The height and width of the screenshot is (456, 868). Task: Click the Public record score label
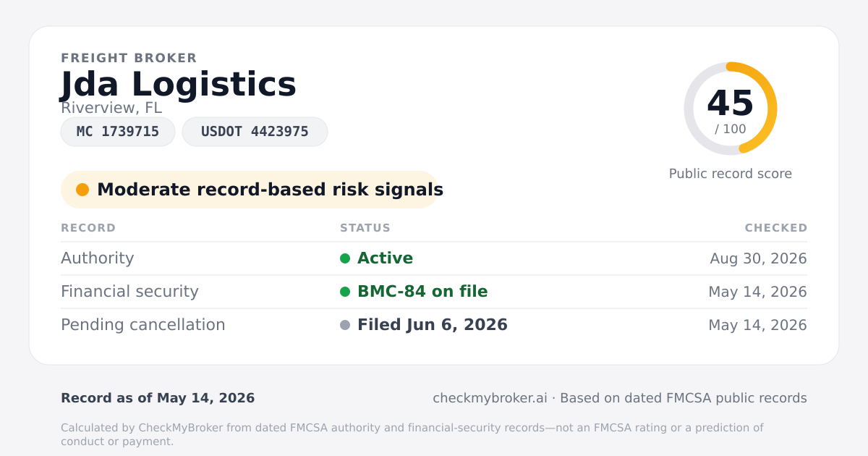click(731, 174)
